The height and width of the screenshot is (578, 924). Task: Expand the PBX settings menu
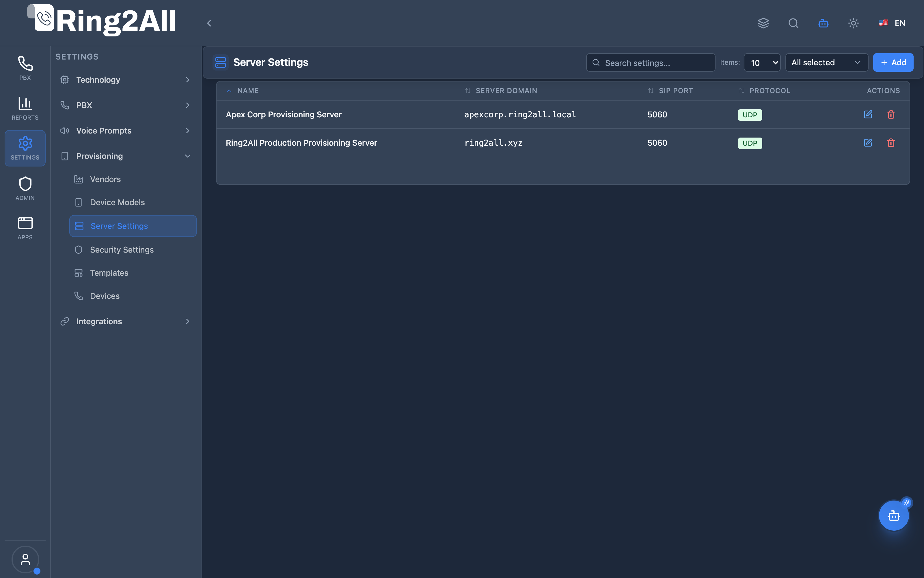coord(126,105)
